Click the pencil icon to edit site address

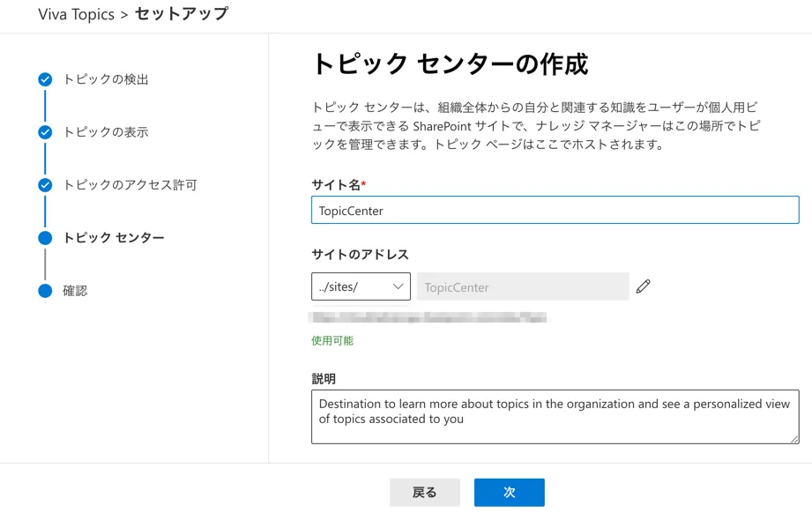(x=644, y=286)
